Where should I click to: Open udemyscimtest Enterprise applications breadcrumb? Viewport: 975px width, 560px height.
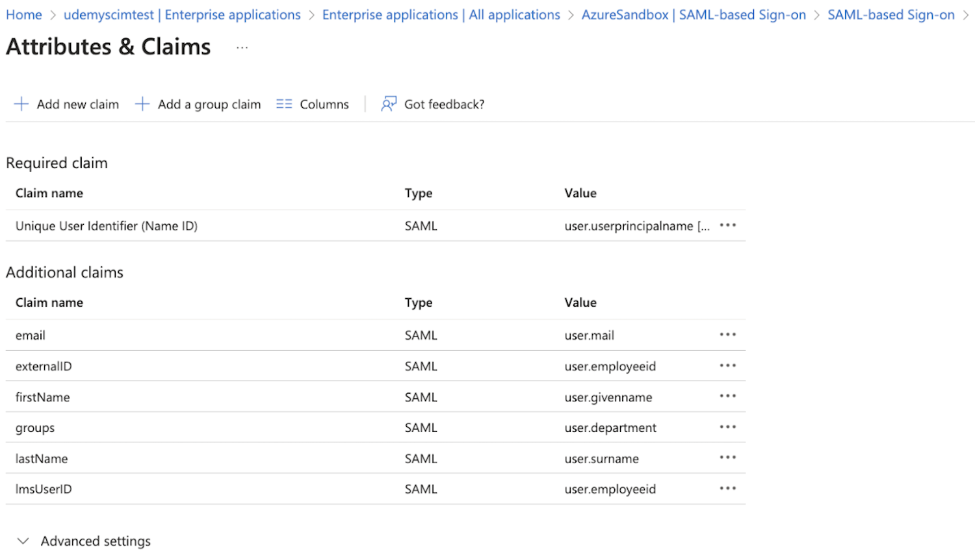click(x=182, y=14)
